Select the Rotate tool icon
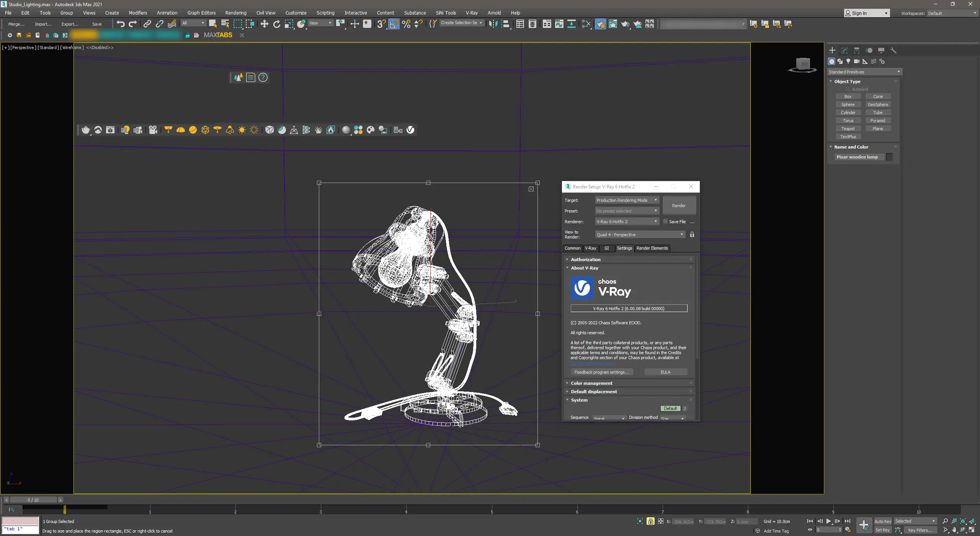Image resolution: width=980 pixels, height=536 pixels. click(x=276, y=24)
